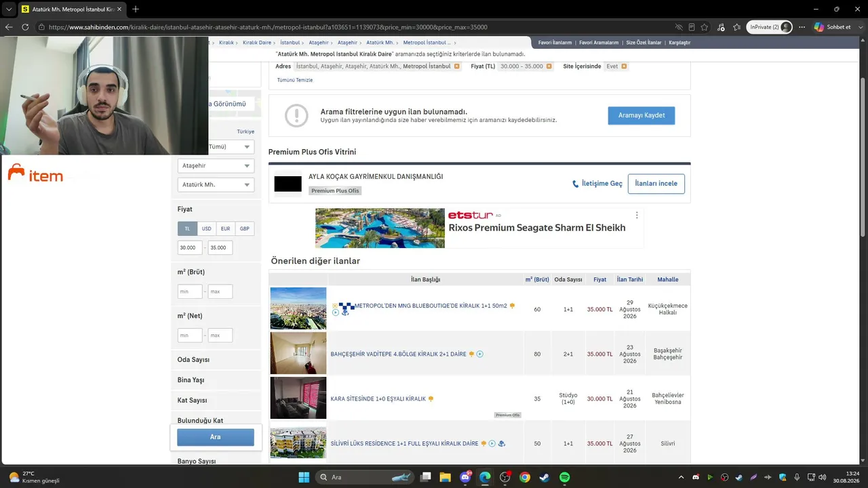Viewport: 868px width, 488px height.
Task: Open the browser three-dot settings menu
Action: pos(802,27)
